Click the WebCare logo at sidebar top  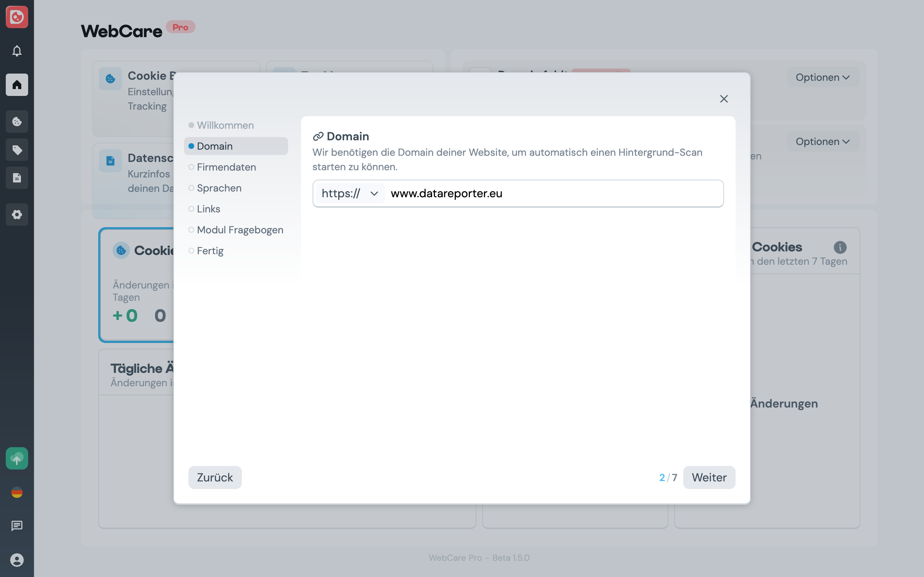[x=17, y=17]
